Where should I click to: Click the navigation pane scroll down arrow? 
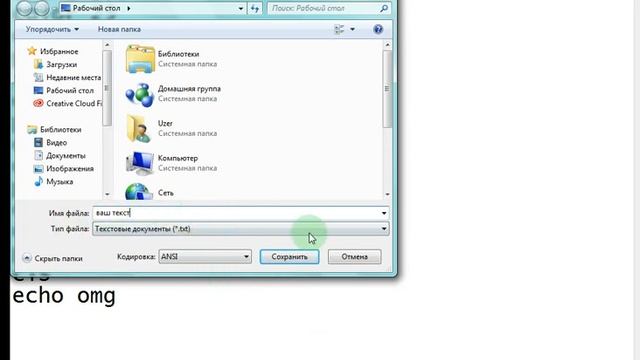click(107, 194)
